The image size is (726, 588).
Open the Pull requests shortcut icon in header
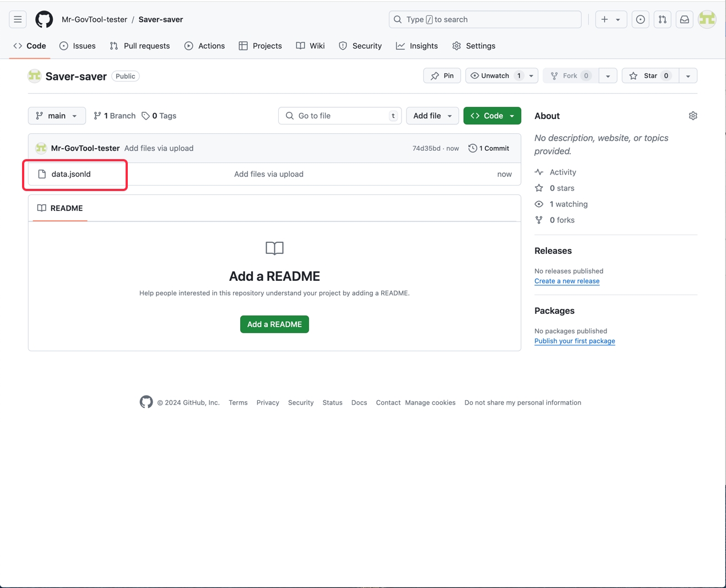click(662, 19)
